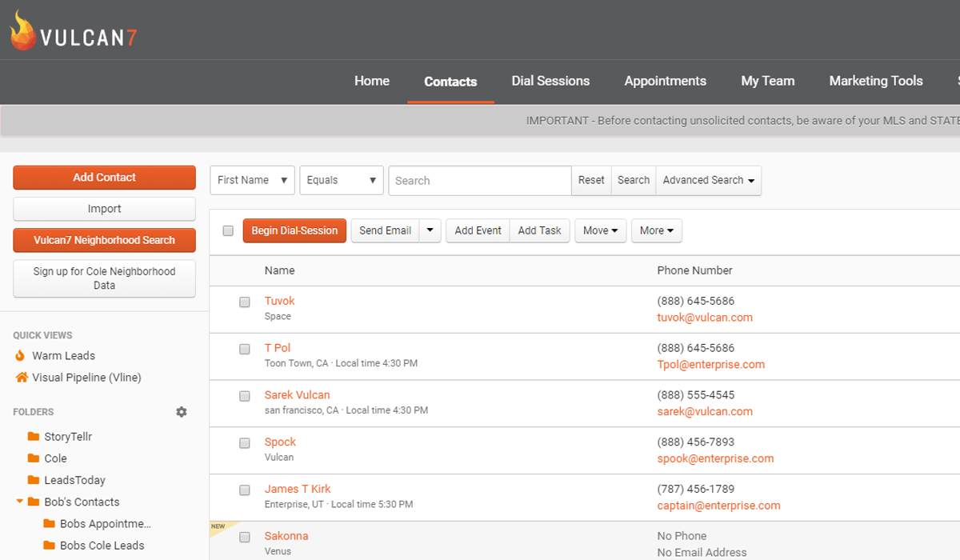Select the Contacts tab

(x=450, y=82)
